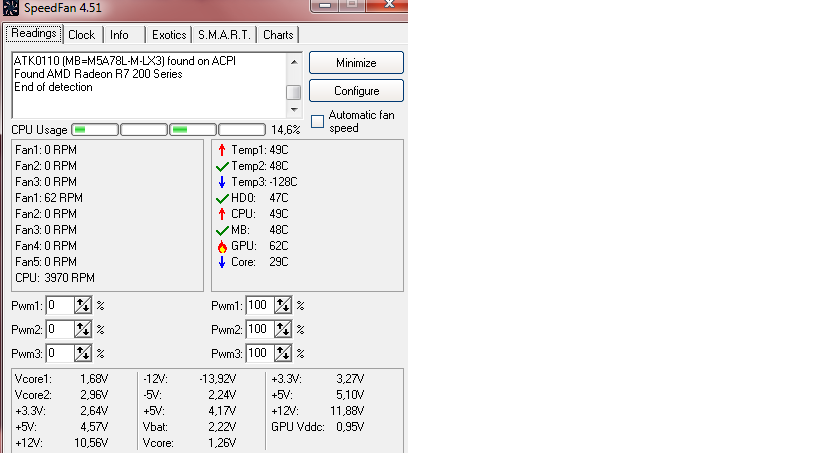Click the 'Fan5: 0 RPM' reading
The height and width of the screenshot is (460, 816).
click(46, 262)
